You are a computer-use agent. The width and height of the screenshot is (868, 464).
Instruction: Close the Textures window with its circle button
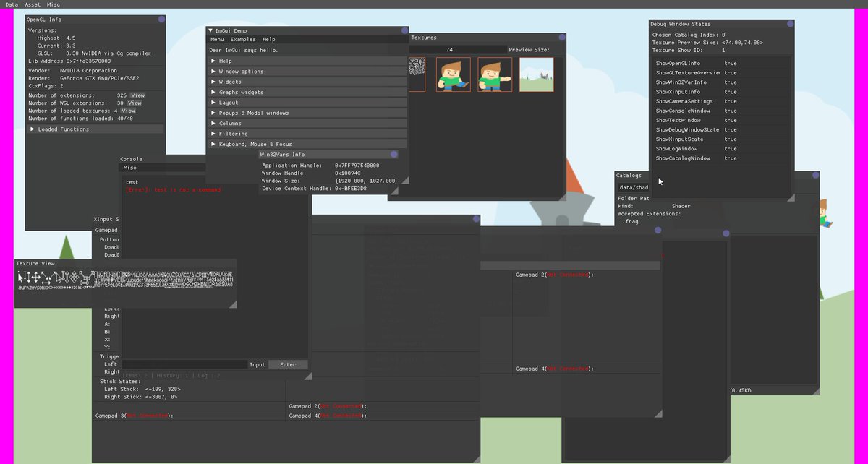coord(562,38)
